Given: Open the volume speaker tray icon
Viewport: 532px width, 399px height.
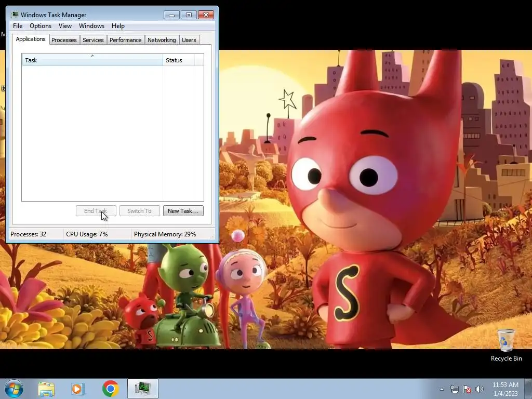Looking at the screenshot, I should pyautogui.click(x=479, y=389).
